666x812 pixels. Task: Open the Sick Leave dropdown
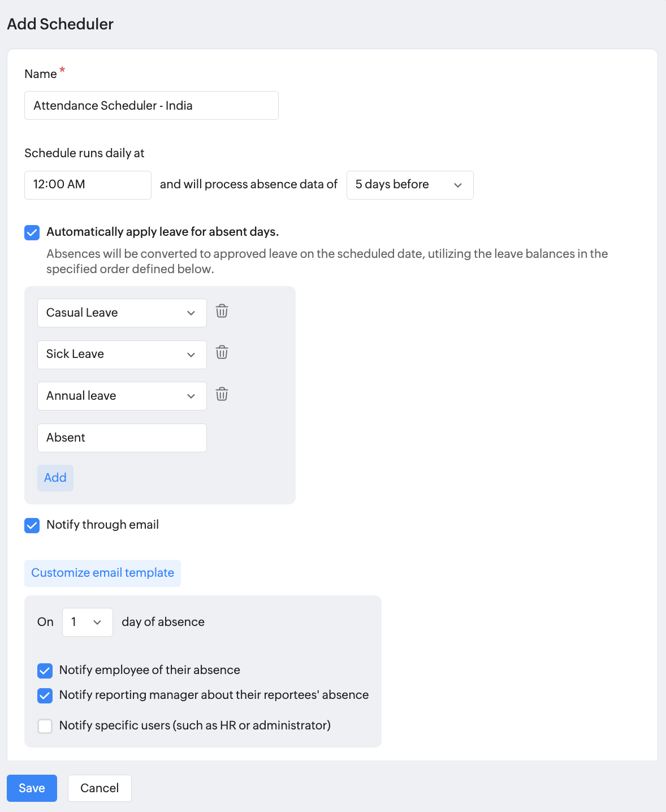(122, 355)
